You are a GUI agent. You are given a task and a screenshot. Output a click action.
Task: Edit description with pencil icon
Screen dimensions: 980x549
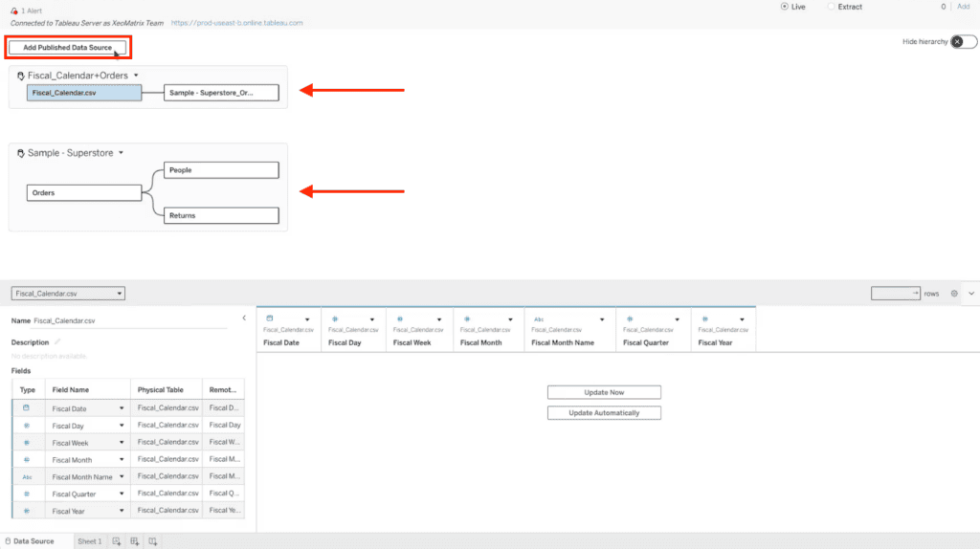point(56,341)
